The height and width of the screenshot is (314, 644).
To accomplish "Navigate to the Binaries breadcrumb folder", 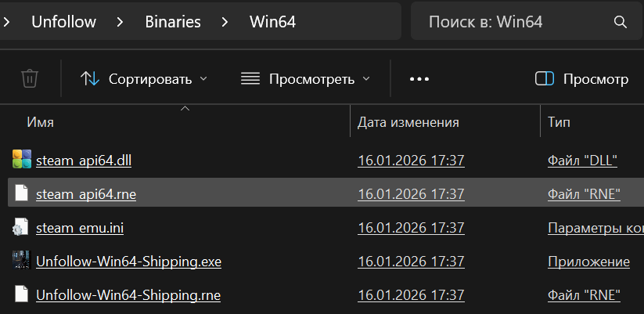I will pyautogui.click(x=172, y=22).
